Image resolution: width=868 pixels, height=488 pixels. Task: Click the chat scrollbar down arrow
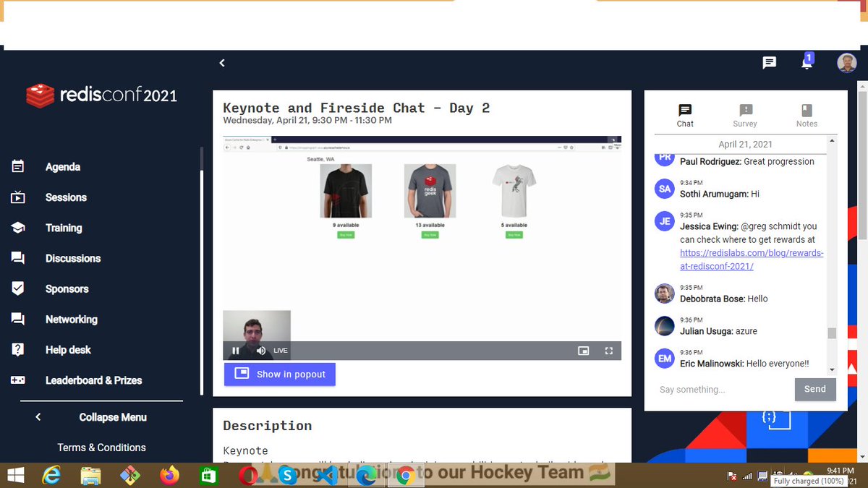coord(832,369)
